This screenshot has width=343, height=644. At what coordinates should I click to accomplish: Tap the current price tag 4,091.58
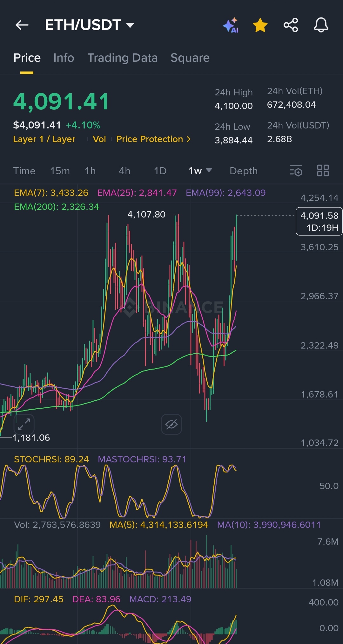click(319, 221)
